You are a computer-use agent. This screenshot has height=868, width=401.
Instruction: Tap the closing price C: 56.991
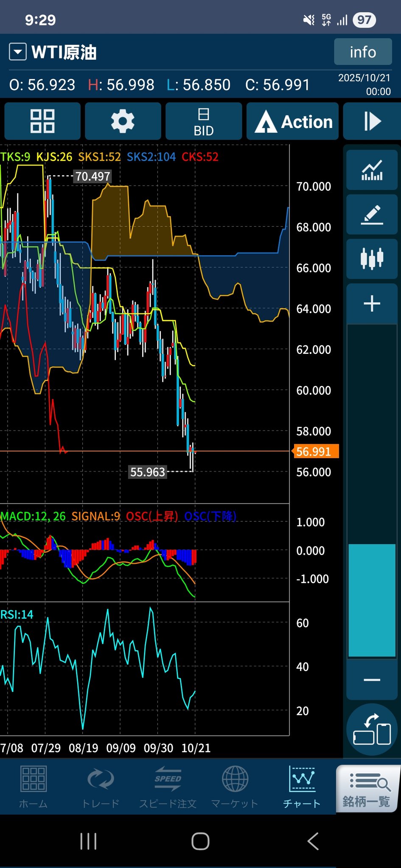click(278, 85)
